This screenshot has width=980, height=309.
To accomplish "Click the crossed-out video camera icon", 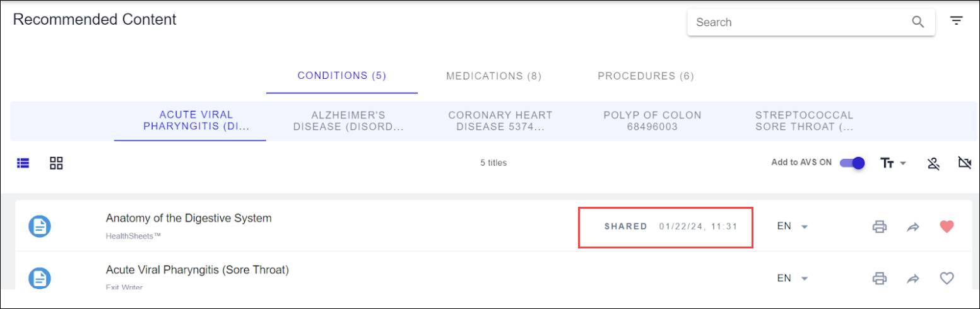I will [x=964, y=163].
